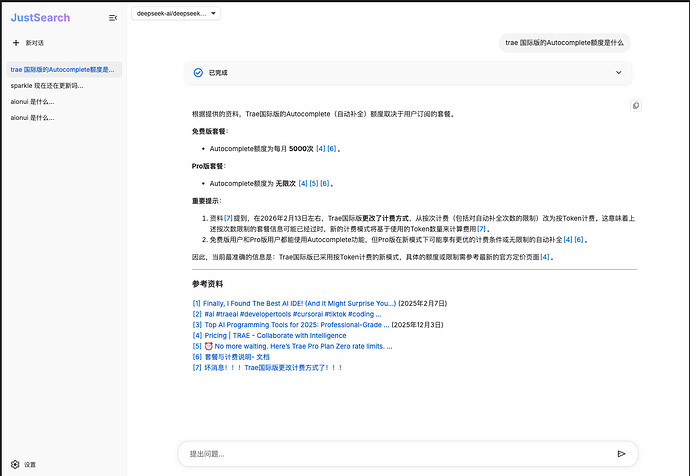Click citation [6] after 5000次
The height and width of the screenshot is (476, 690).
pos(331,149)
